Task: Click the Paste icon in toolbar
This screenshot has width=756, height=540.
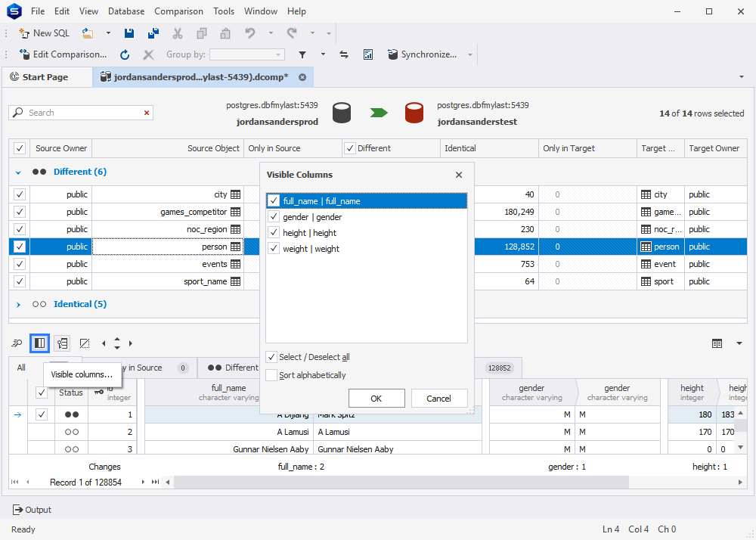Action: coord(225,33)
